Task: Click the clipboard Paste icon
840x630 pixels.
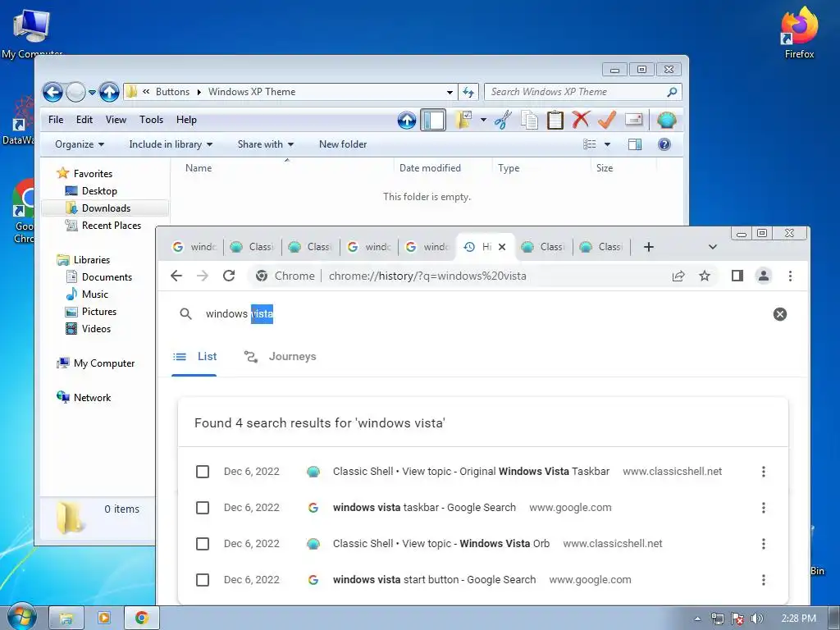Action: pyautogui.click(x=555, y=120)
